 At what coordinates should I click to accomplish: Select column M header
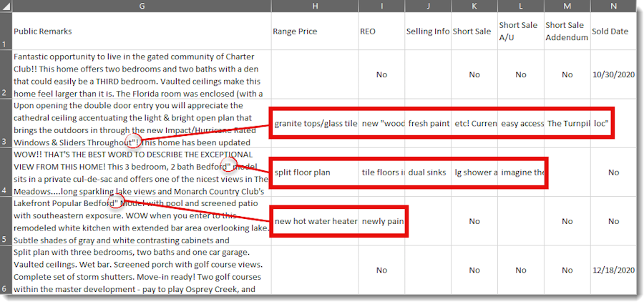tap(567, 6)
